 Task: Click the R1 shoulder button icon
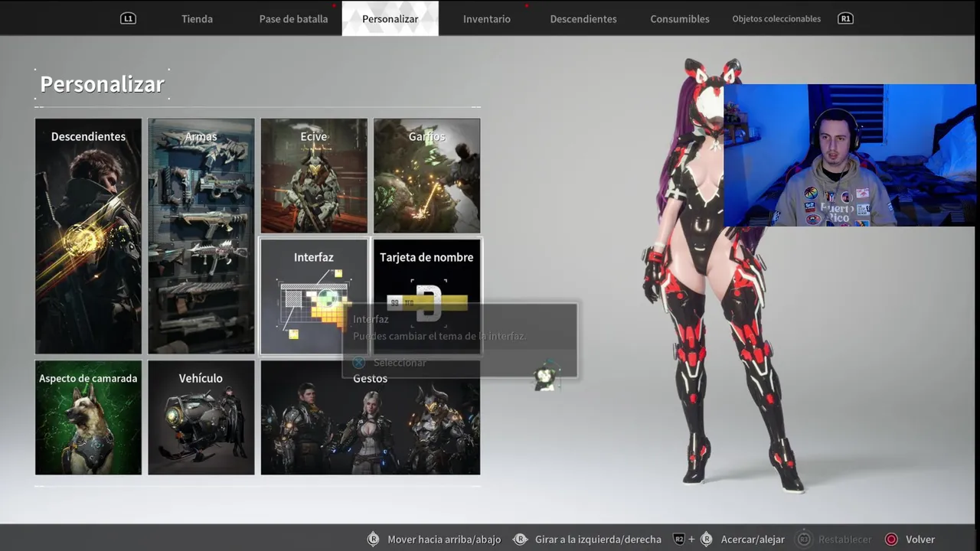845,18
